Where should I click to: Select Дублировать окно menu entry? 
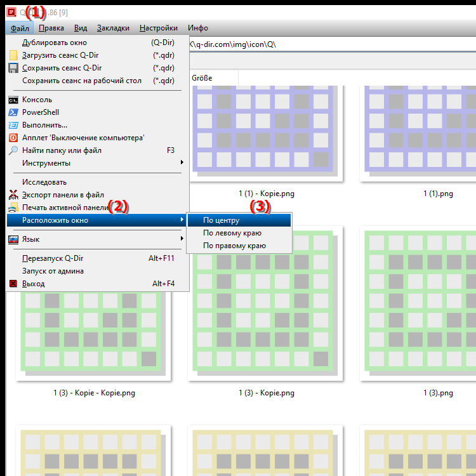point(97,43)
